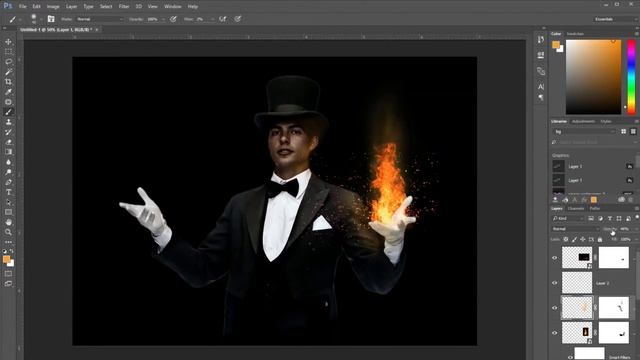Switch to the Channels tab
Image resolution: width=640 pixels, height=360 pixels.
point(576,209)
